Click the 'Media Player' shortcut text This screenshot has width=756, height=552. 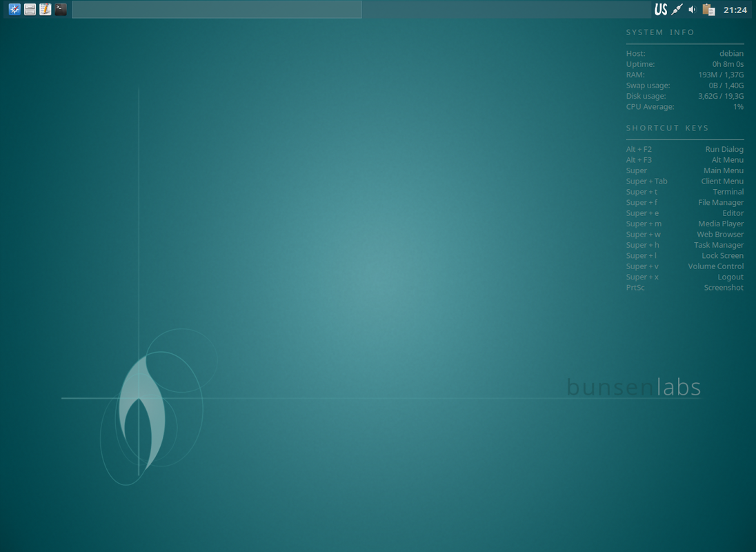click(x=721, y=224)
